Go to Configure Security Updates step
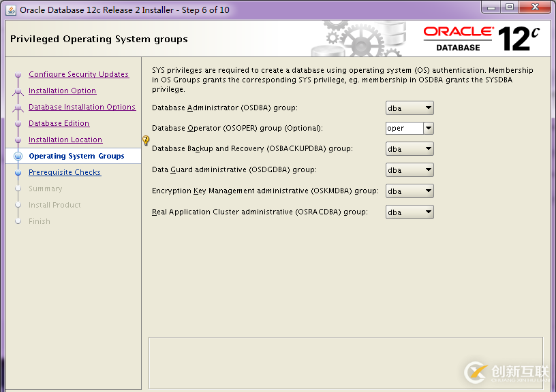This screenshot has height=392, width=556. point(79,74)
